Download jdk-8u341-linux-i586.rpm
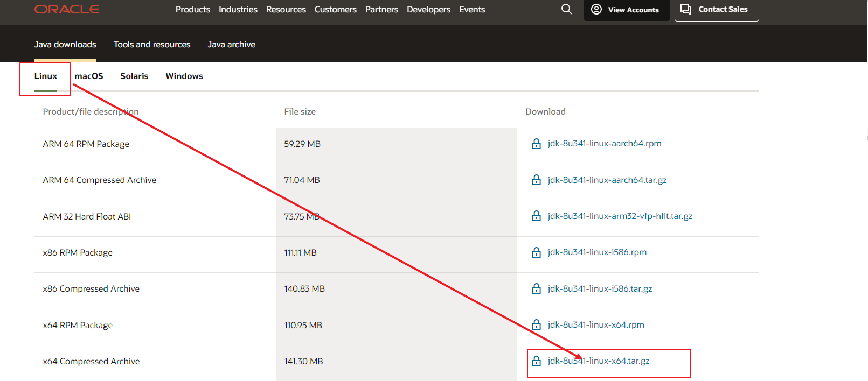The height and width of the screenshot is (381, 868). pyautogui.click(x=597, y=252)
